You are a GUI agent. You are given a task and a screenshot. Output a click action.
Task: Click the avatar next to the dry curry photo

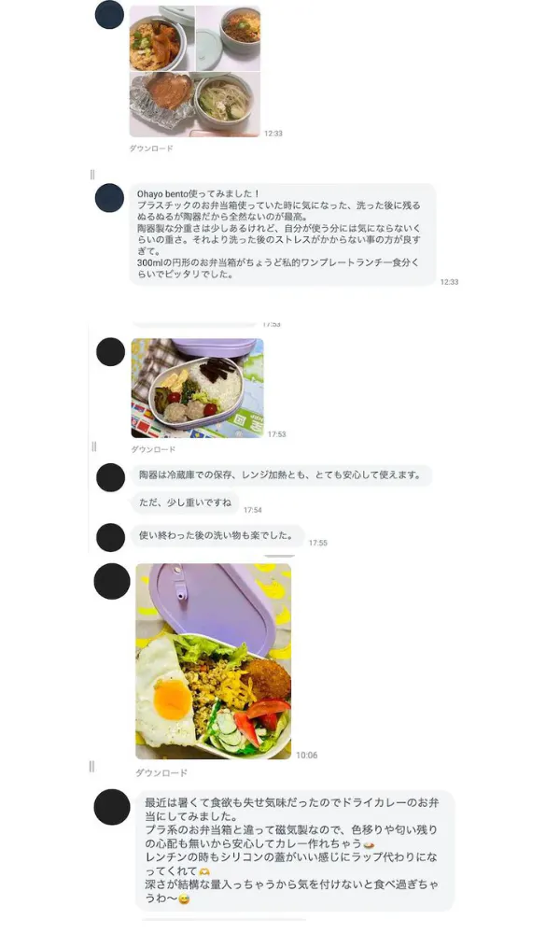click(x=112, y=581)
